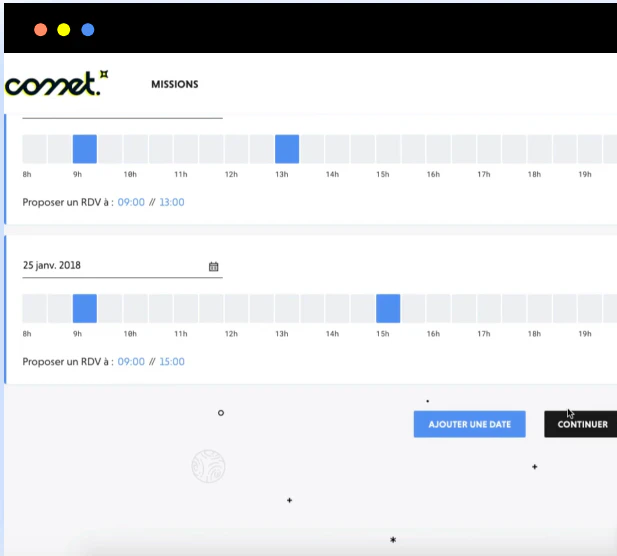The width and height of the screenshot is (617, 556).
Task: Click the AJOUTER UNE DATE button
Action: pyautogui.click(x=469, y=424)
